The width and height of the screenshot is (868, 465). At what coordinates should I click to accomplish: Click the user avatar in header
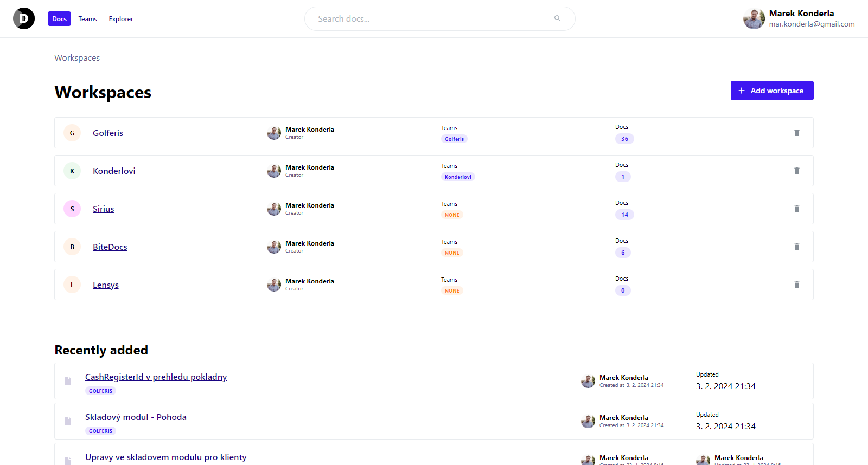[x=754, y=19]
